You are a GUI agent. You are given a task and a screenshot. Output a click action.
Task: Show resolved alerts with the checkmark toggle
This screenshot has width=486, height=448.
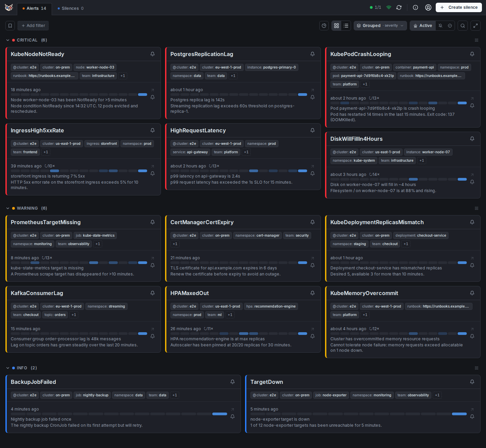pyautogui.click(x=450, y=26)
